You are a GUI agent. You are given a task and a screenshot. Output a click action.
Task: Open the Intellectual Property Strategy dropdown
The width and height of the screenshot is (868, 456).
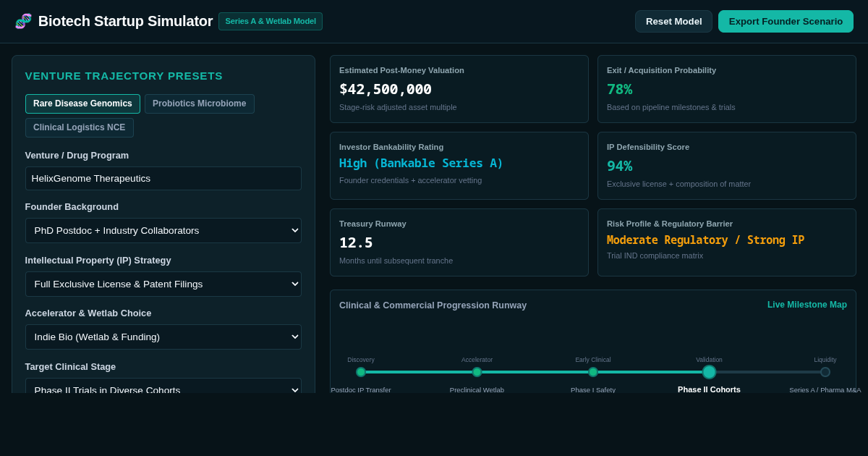(x=163, y=284)
